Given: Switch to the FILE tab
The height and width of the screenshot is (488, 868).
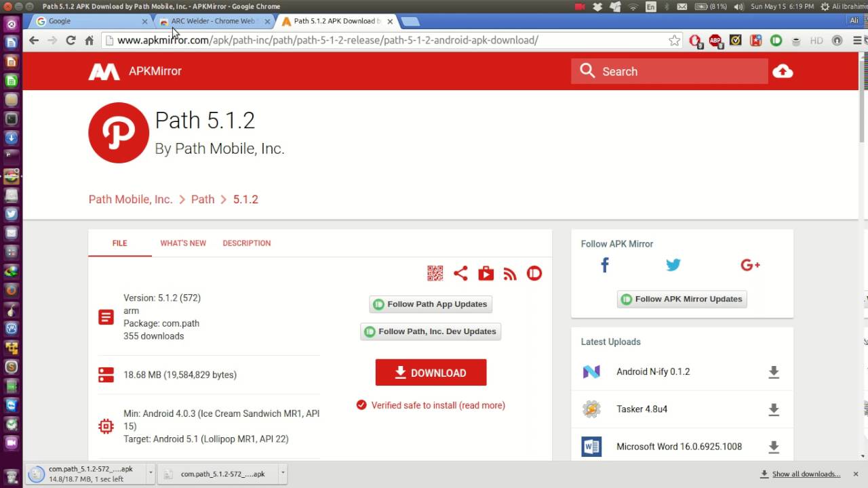Looking at the screenshot, I should pos(120,243).
